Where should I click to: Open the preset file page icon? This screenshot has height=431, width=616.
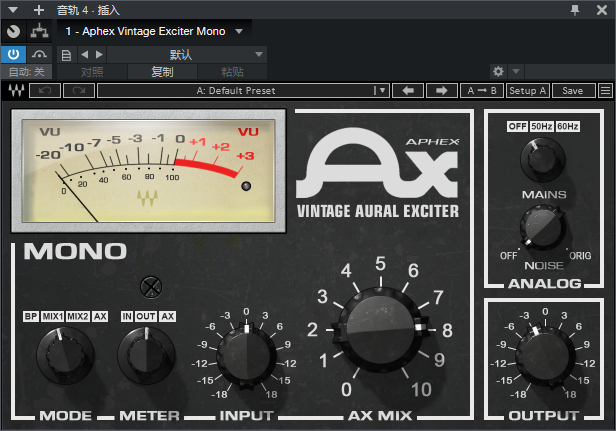point(66,55)
